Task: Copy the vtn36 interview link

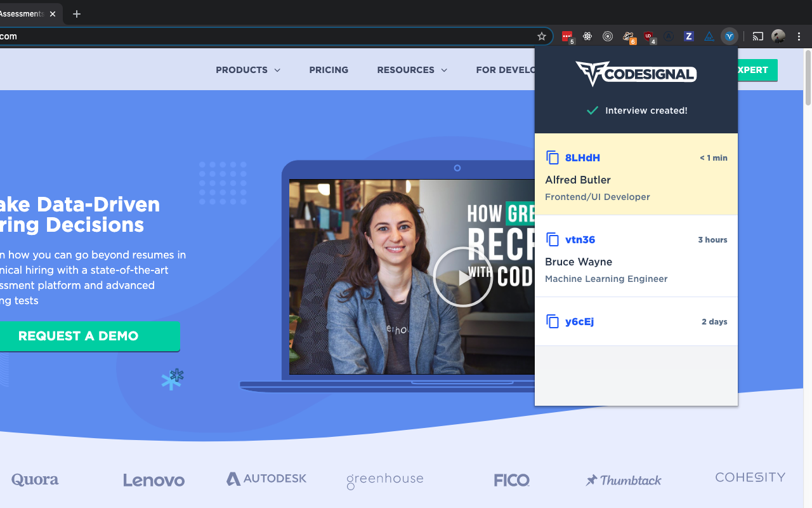Action: [x=553, y=239]
